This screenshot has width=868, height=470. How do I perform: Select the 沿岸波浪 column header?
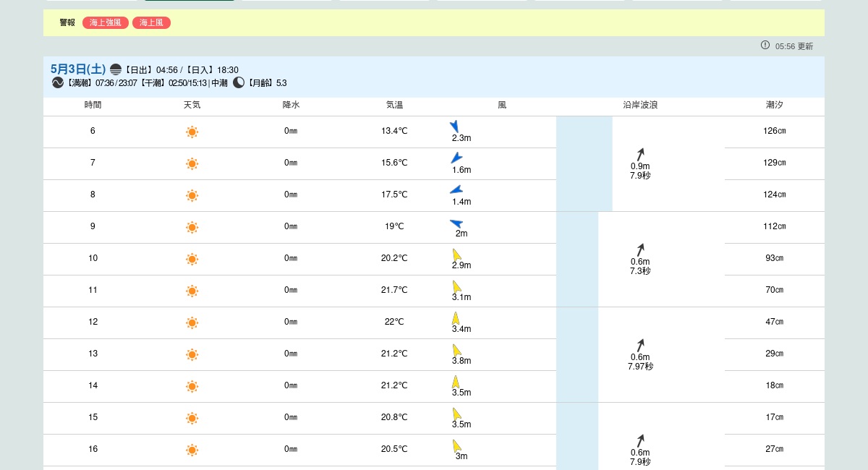click(x=640, y=106)
